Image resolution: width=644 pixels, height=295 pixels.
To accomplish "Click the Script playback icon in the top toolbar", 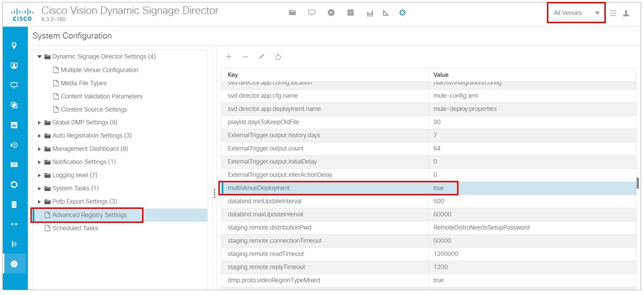I will click(331, 13).
